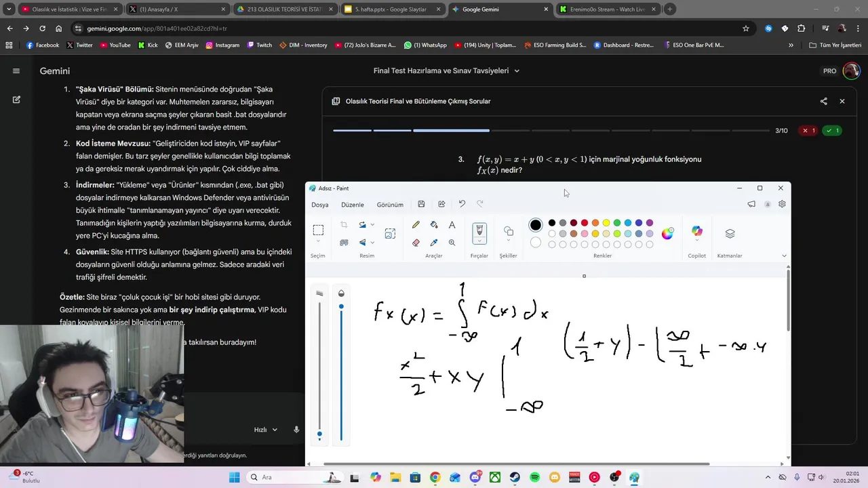Select the Magnifier zoom tool in Paint
The width and height of the screenshot is (868, 488).
[452, 242]
